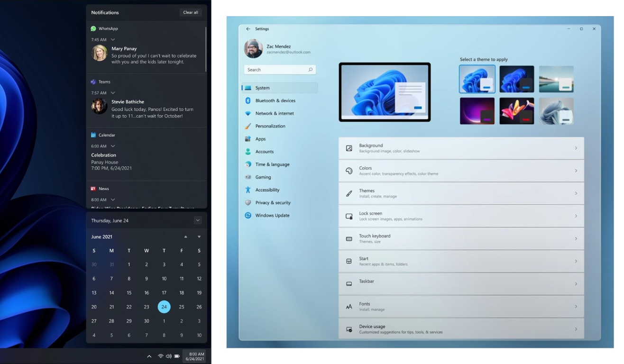Select June 24 on the calendar
Image resolution: width=624 pixels, height=364 pixels.
(x=164, y=307)
